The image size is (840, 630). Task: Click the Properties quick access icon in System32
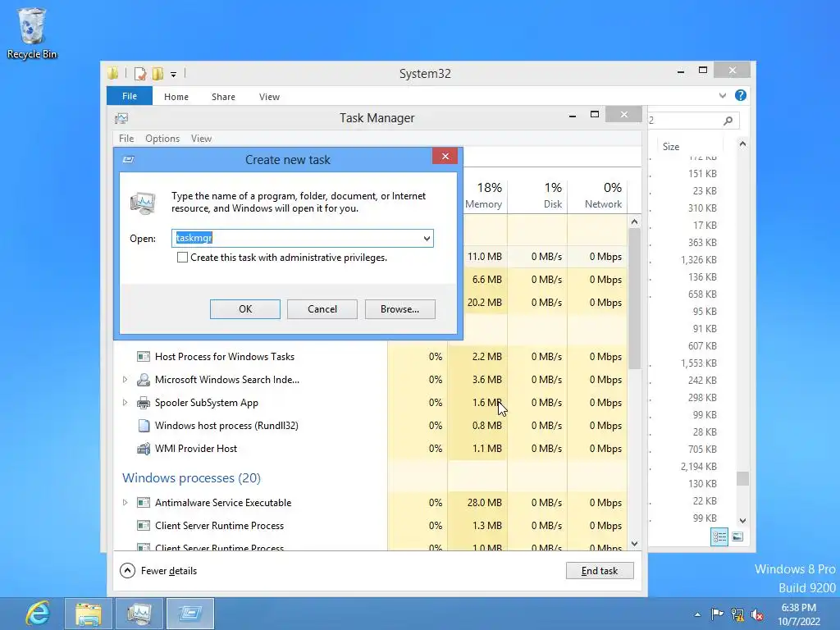pyautogui.click(x=140, y=73)
